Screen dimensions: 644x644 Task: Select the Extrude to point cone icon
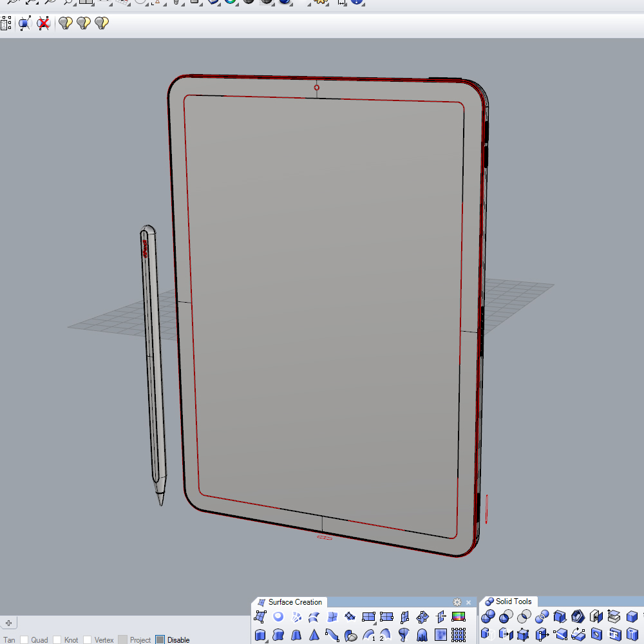(x=314, y=635)
